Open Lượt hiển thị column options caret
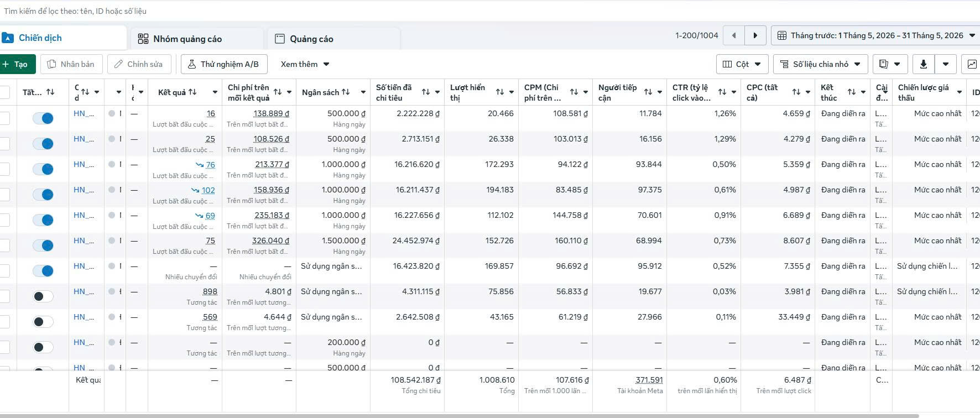Image resolution: width=980 pixels, height=418 pixels. point(512,92)
